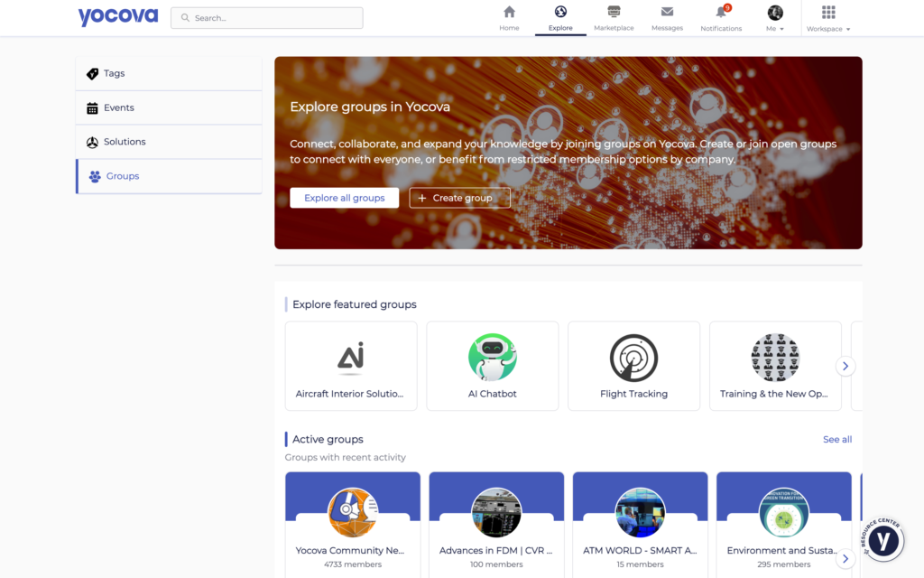924x578 pixels.
Task: Click the 4733 members text
Action: 353,564
